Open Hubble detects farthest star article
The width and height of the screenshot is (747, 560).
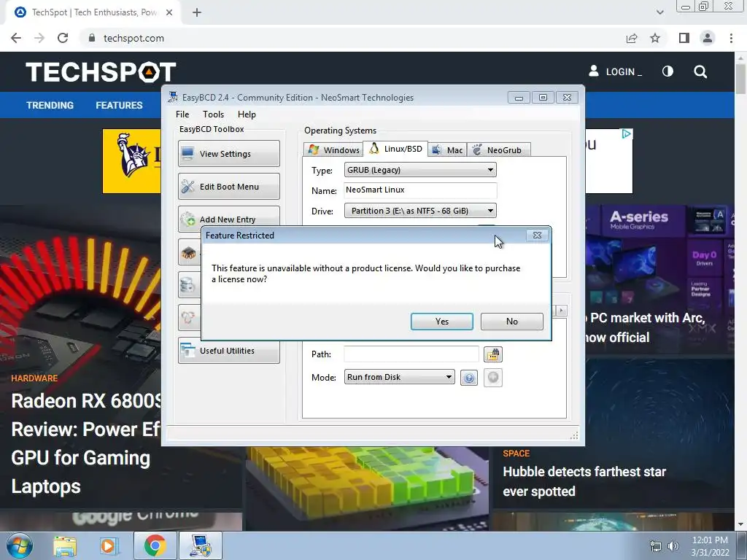[x=584, y=481]
